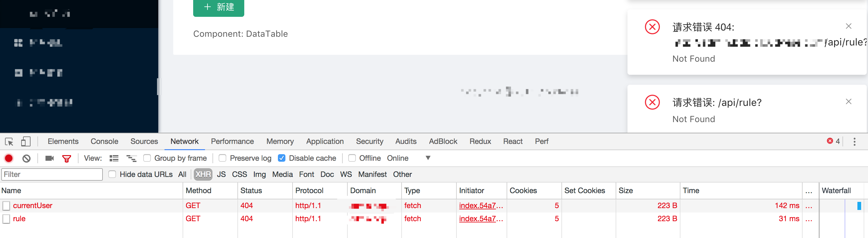Click the network Filter input field
Image resolution: width=868 pixels, height=238 pixels.
pyautogui.click(x=52, y=174)
